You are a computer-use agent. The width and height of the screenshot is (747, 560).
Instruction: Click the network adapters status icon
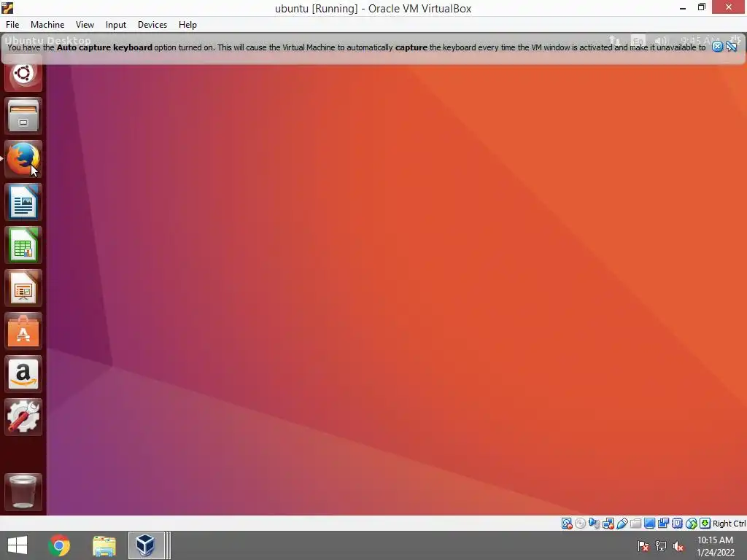pos(608,524)
